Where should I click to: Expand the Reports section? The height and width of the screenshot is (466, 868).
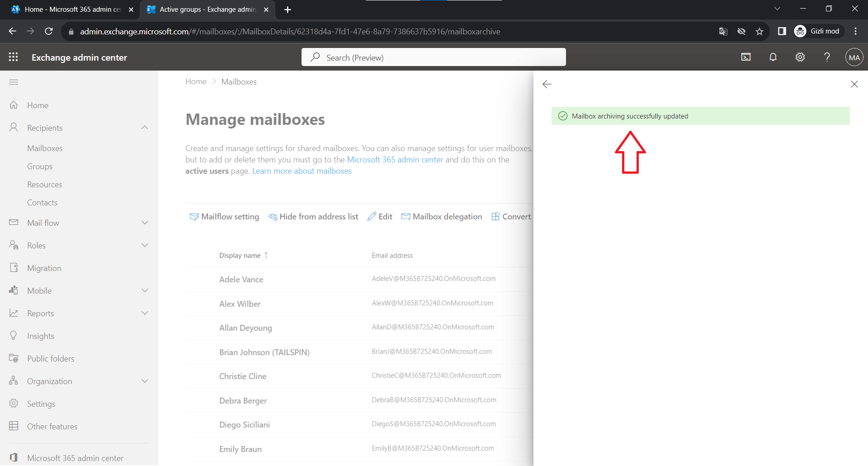(x=145, y=313)
